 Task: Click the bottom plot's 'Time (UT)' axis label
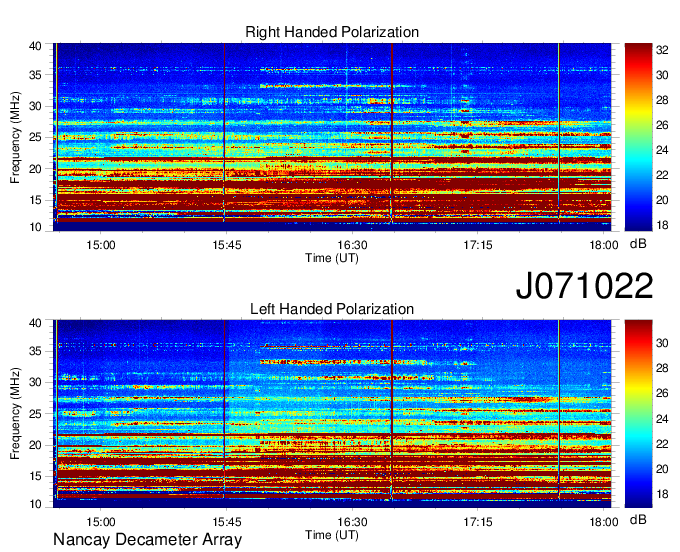pos(332,535)
